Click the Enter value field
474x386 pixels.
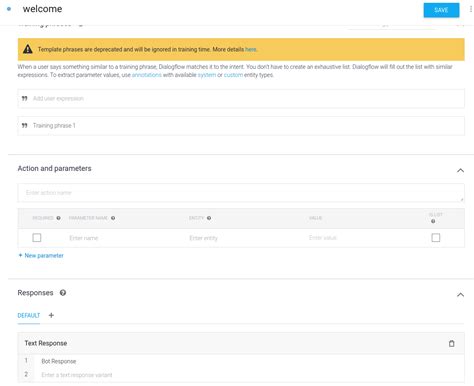coord(323,238)
